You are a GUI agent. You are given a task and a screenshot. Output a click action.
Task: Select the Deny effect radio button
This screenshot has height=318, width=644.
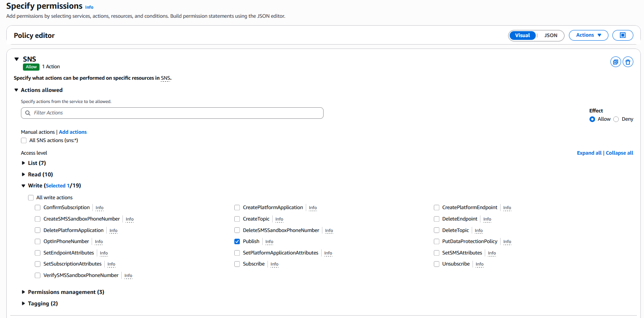pos(616,119)
